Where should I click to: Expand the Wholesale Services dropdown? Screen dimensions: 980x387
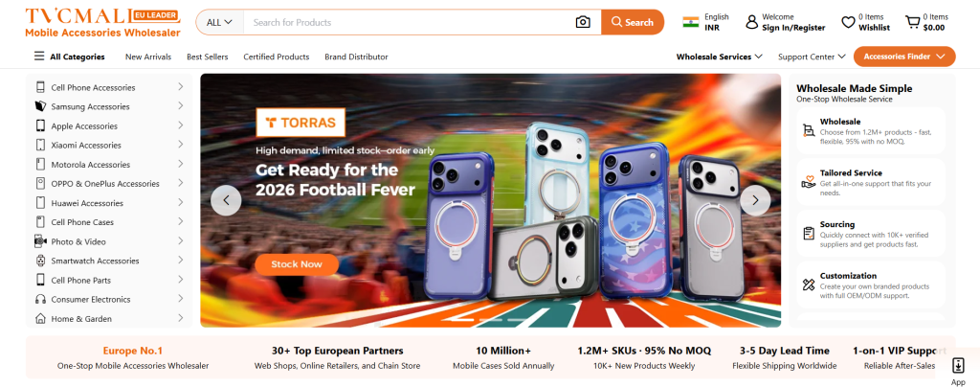click(x=719, y=57)
